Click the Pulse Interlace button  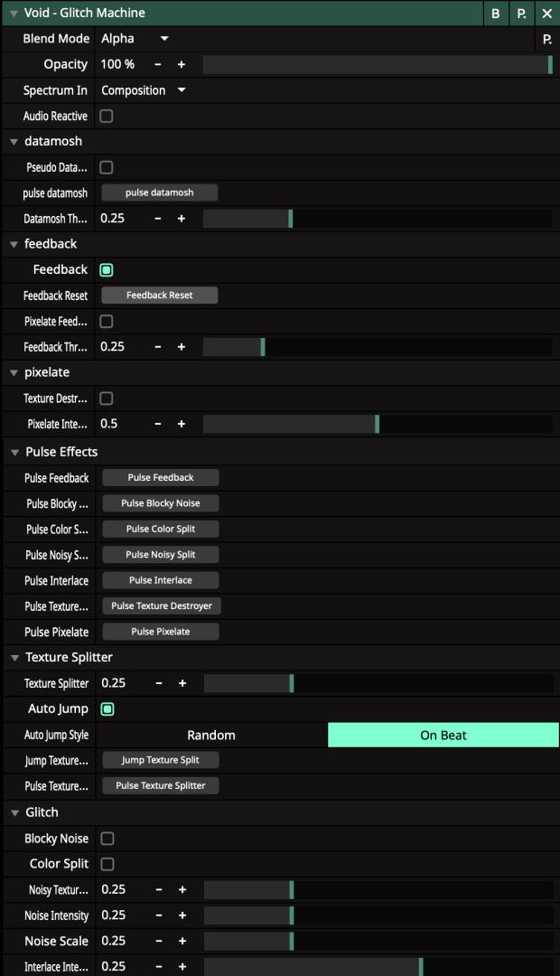click(x=161, y=580)
